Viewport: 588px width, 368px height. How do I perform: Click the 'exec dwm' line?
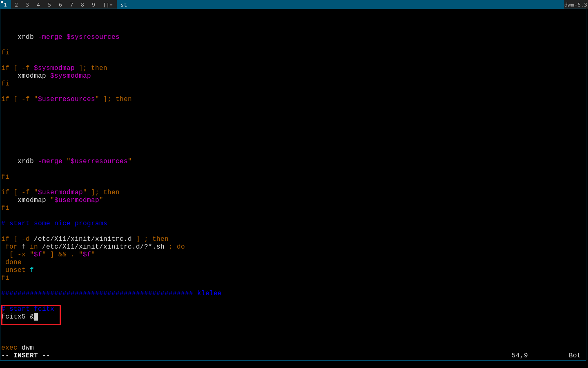pos(18,348)
